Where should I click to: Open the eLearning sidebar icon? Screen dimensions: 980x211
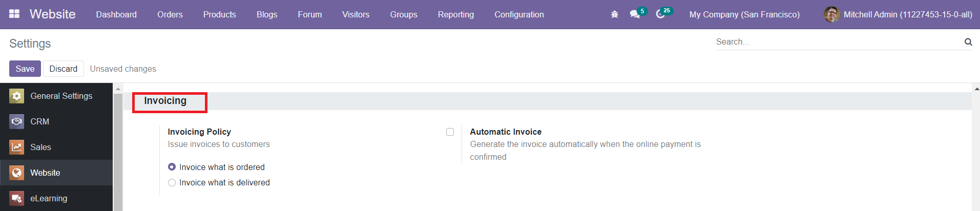(16, 198)
